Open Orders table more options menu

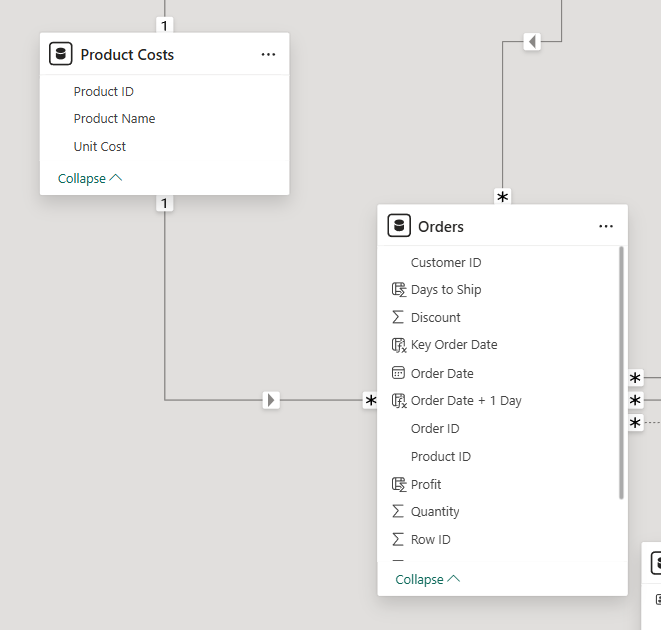pyautogui.click(x=606, y=226)
